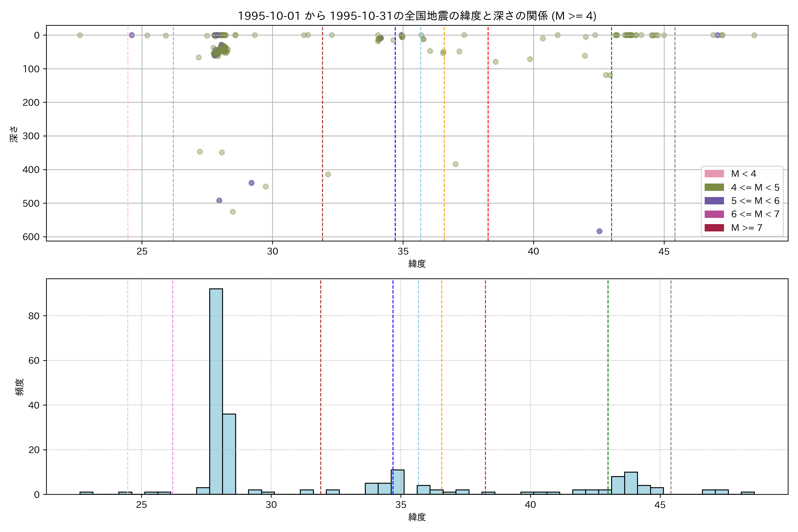Click the dark red M >= 7 swatch
Image resolution: width=798 pixels, height=532 pixels.
(x=714, y=228)
